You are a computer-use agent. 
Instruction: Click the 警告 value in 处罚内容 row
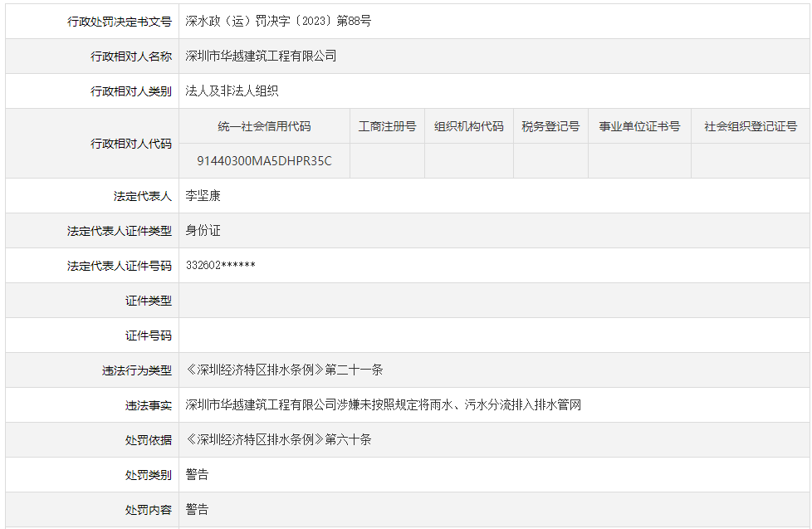pos(197,509)
